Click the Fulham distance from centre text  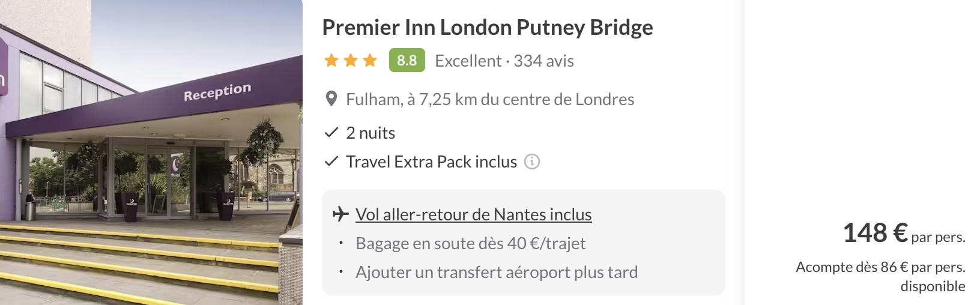[489, 99]
